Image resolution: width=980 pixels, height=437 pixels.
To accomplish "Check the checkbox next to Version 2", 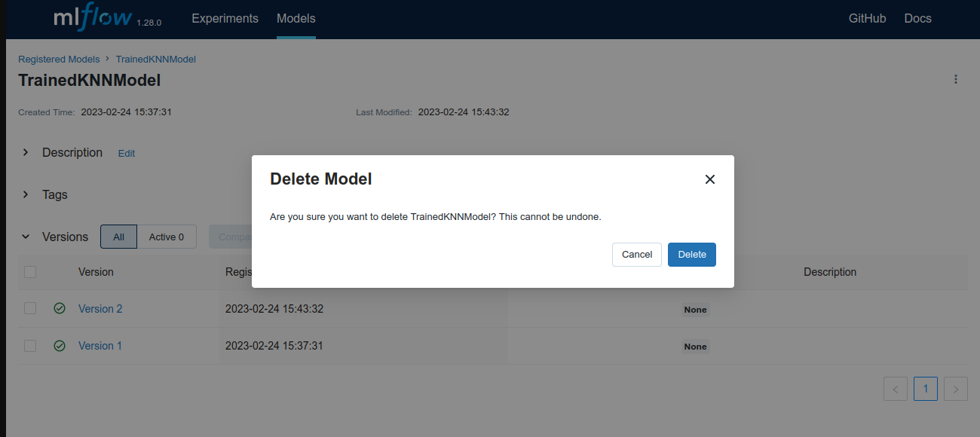I will click(x=30, y=308).
